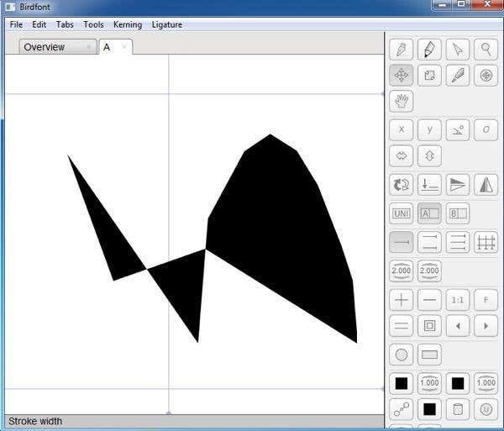Click the 1:1 zoom reset button
Screen dimensions: 504x431
click(x=457, y=299)
